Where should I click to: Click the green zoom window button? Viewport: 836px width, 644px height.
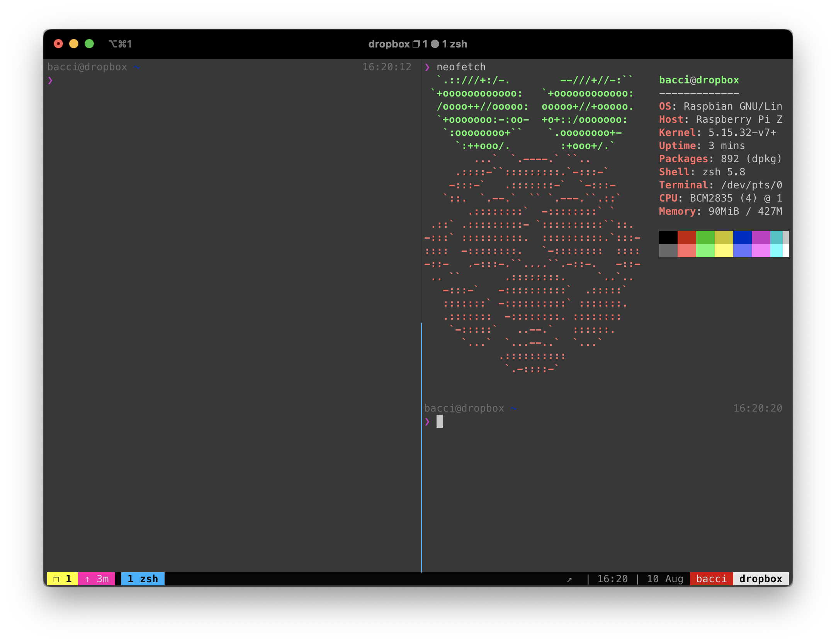[89, 44]
